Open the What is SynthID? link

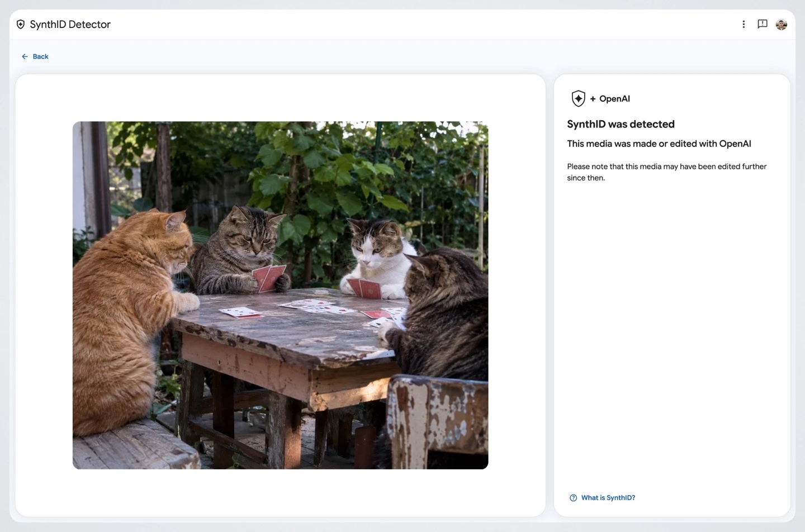(608, 498)
